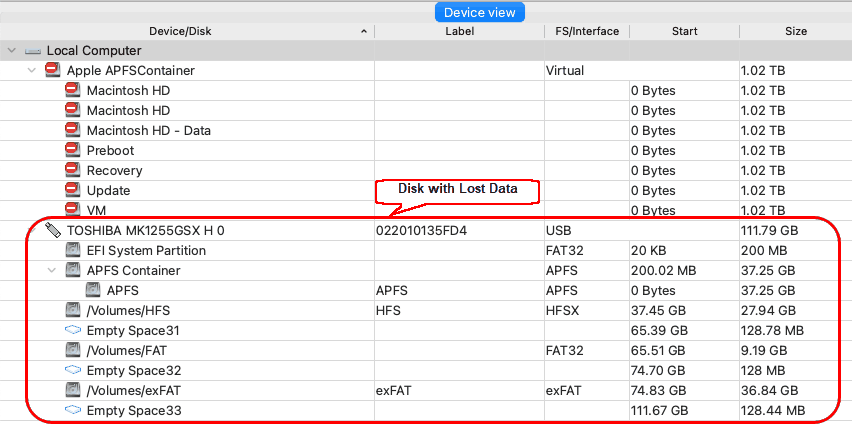Click the Local Computer icon
The height and width of the screenshot is (424, 852).
(33, 51)
